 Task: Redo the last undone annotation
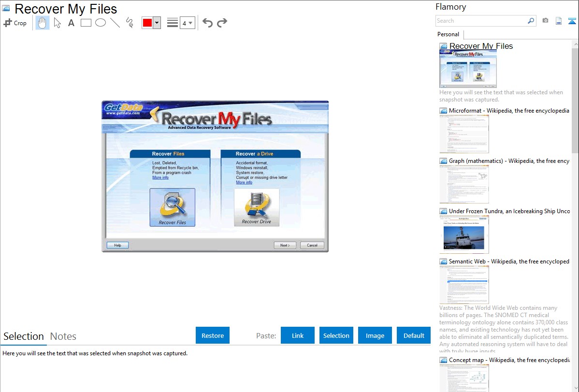222,23
